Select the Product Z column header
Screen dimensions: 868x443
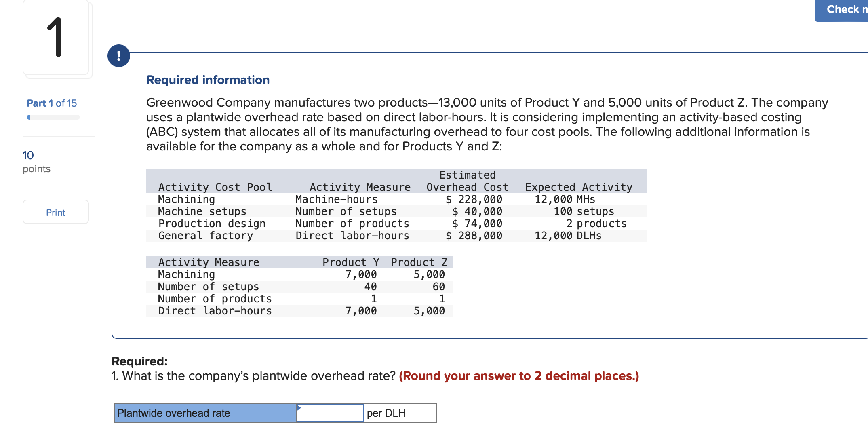[419, 262]
